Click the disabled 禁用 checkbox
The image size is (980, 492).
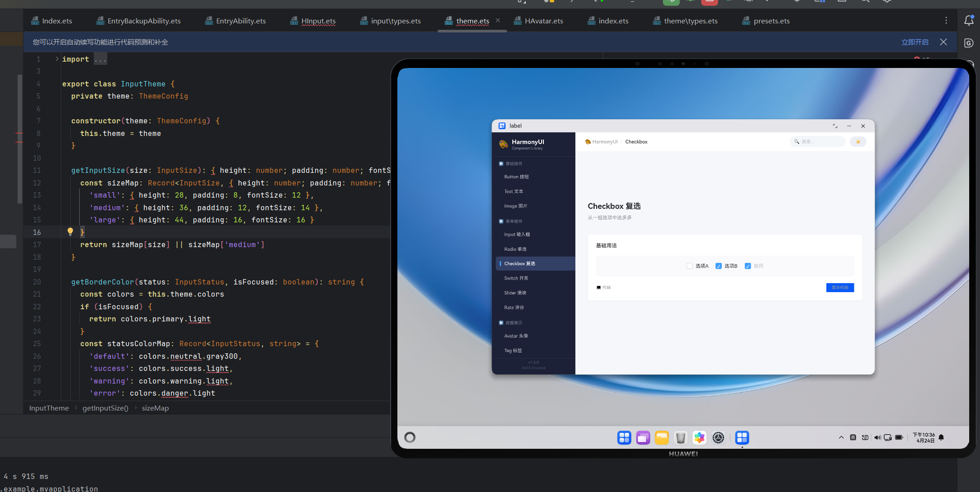748,266
